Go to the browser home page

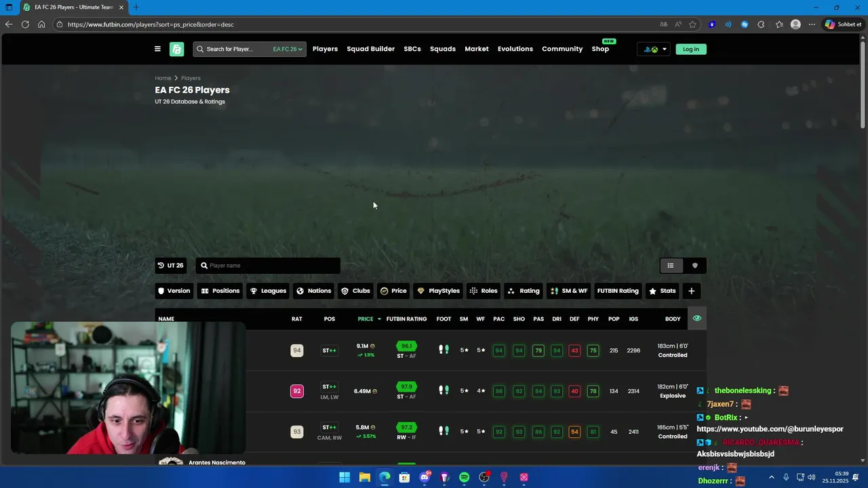41,24
